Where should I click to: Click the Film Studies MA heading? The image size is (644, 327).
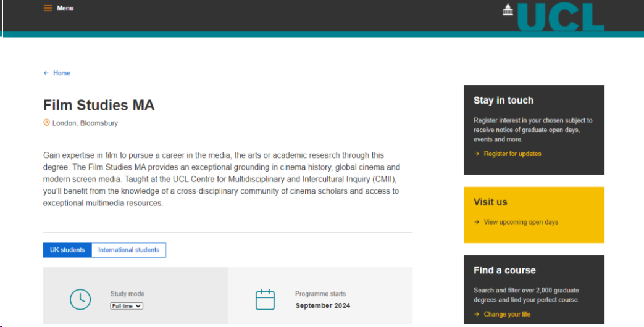click(x=99, y=105)
